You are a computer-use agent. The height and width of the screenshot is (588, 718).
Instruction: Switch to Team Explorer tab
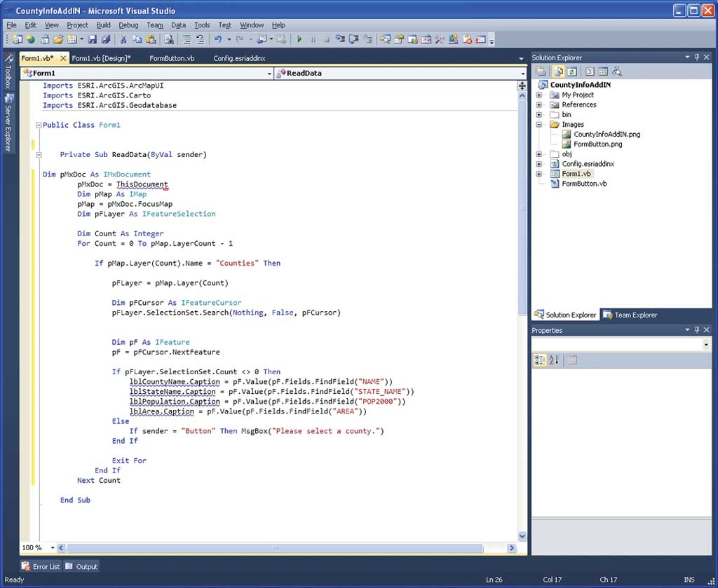(629, 315)
